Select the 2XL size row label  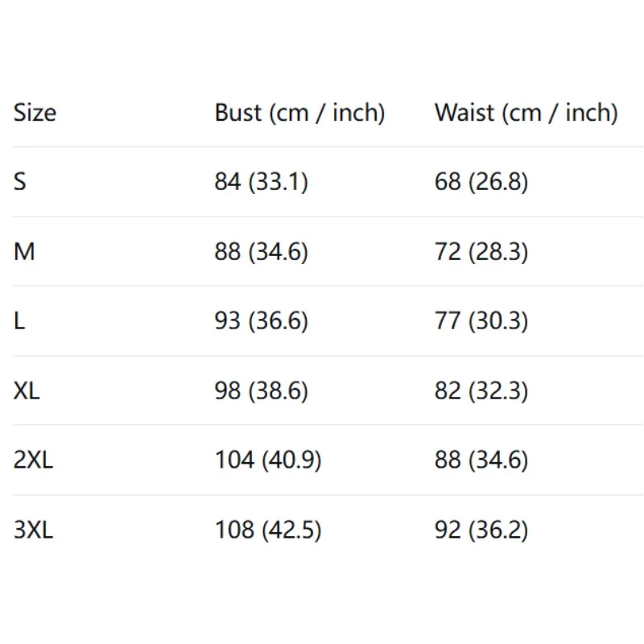[x=33, y=460]
